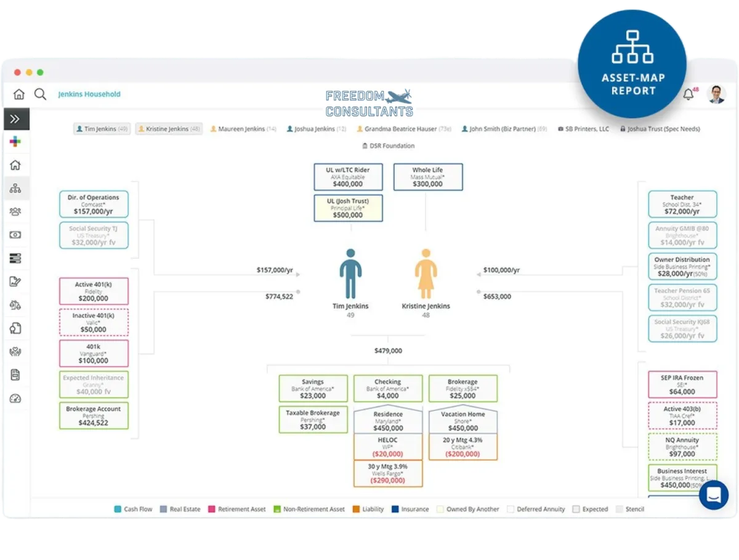The image size is (739, 560).
Task: Click the Real Estate legend swatch
Action: click(163, 509)
